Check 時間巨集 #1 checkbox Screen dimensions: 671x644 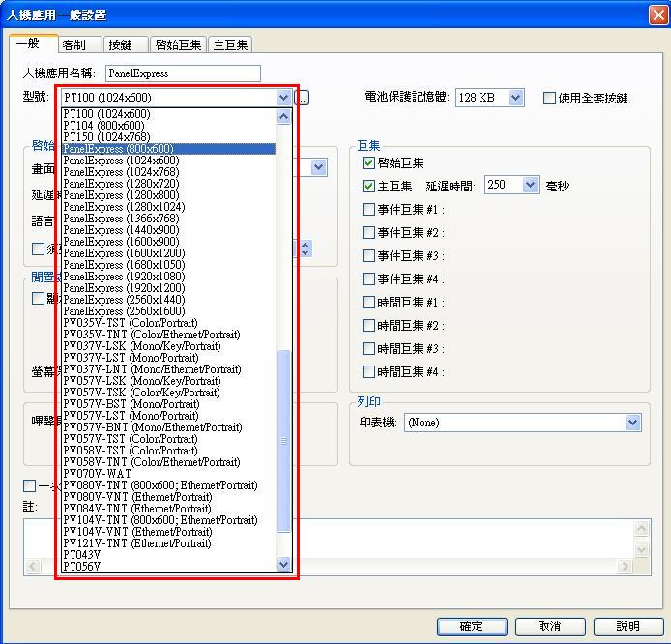point(368,302)
